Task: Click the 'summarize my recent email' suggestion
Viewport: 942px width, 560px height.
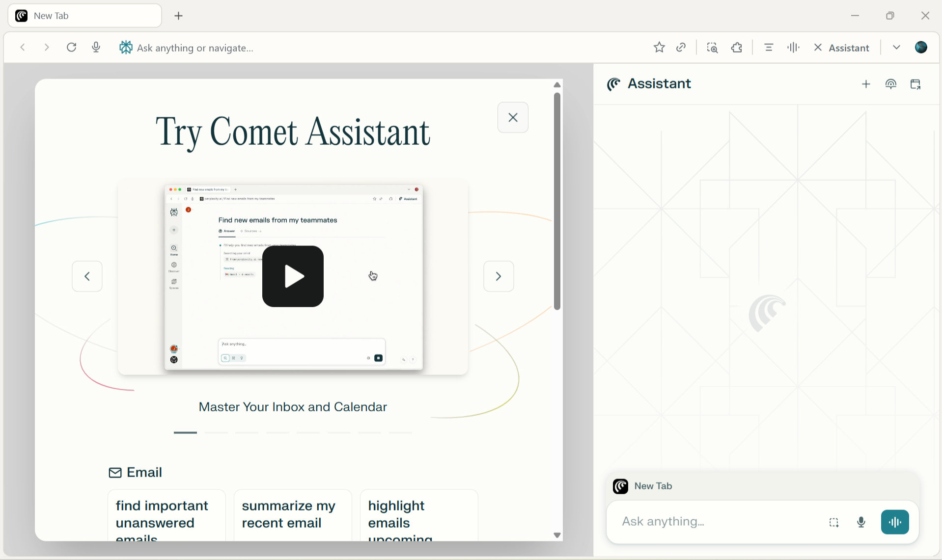Action: coord(293,514)
